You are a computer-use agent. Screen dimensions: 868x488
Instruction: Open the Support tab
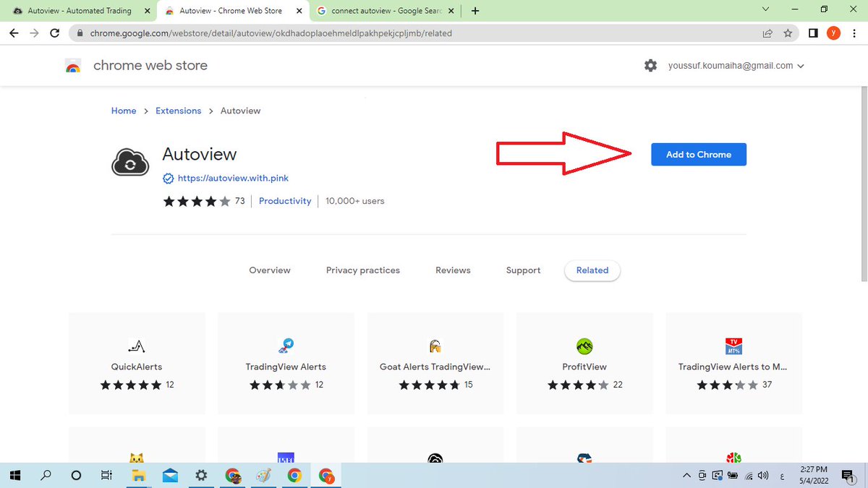pyautogui.click(x=524, y=270)
